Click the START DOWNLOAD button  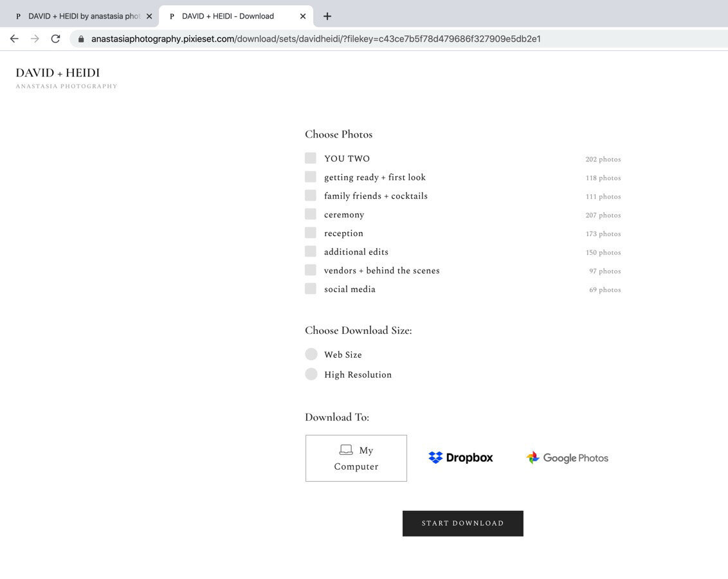[x=463, y=523]
